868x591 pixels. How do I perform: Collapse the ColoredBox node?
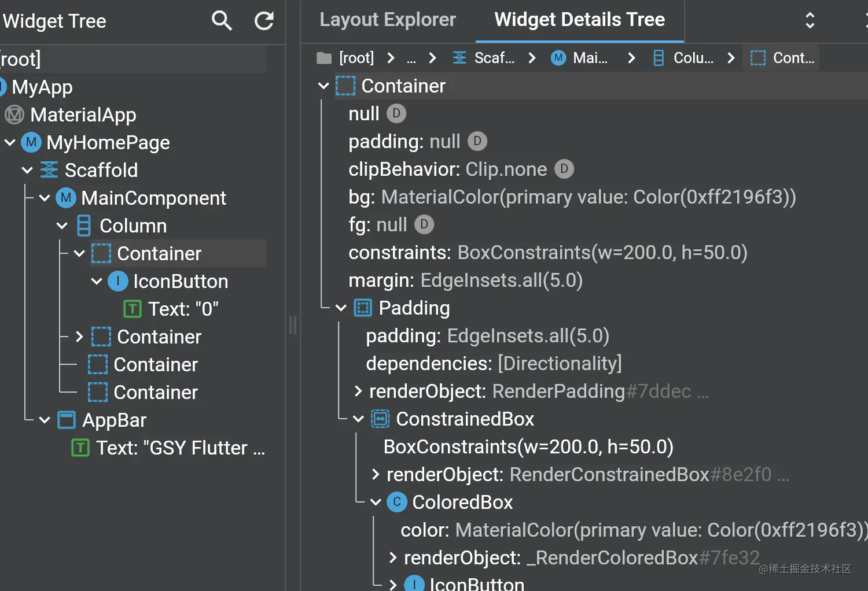click(376, 502)
